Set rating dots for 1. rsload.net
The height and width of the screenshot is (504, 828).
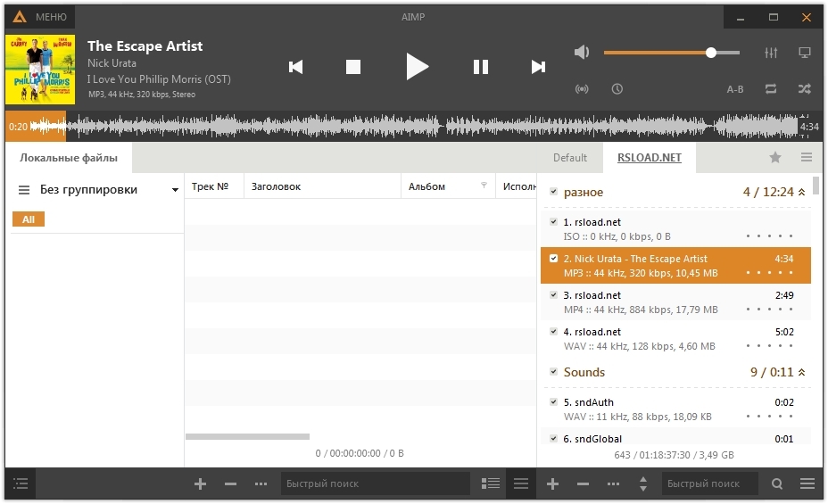point(769,236)
